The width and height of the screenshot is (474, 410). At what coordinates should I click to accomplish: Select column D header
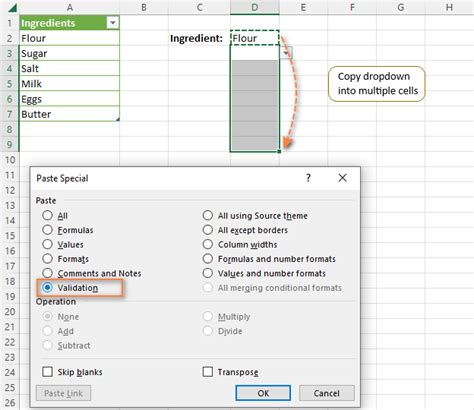pyautogui.click(x=255, y=7)
